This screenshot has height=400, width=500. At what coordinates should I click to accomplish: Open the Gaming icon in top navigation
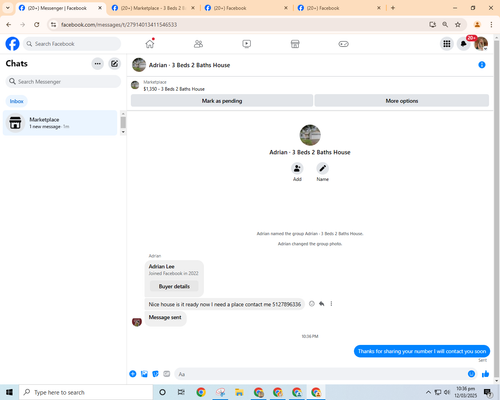[x=343, y=44]
